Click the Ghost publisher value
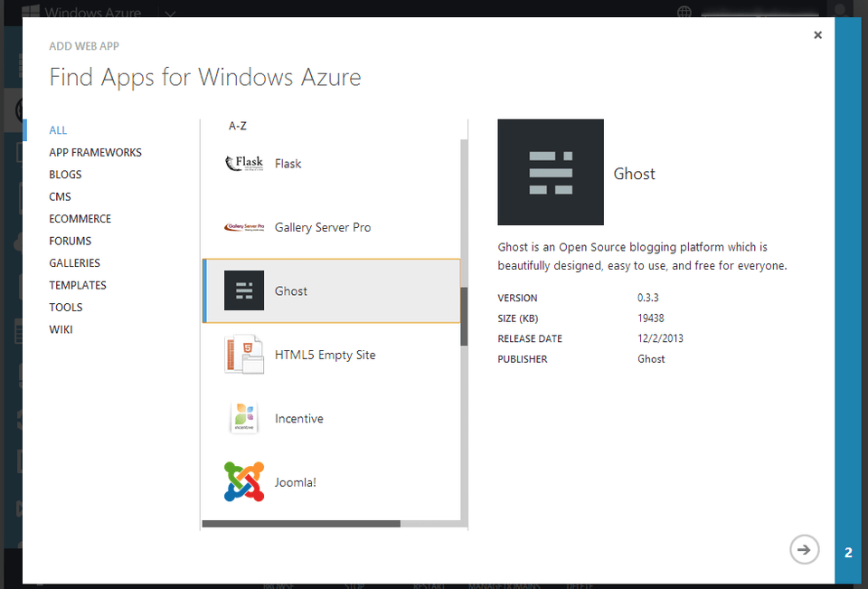Viewport: 868px width, 589px height. 651,359
